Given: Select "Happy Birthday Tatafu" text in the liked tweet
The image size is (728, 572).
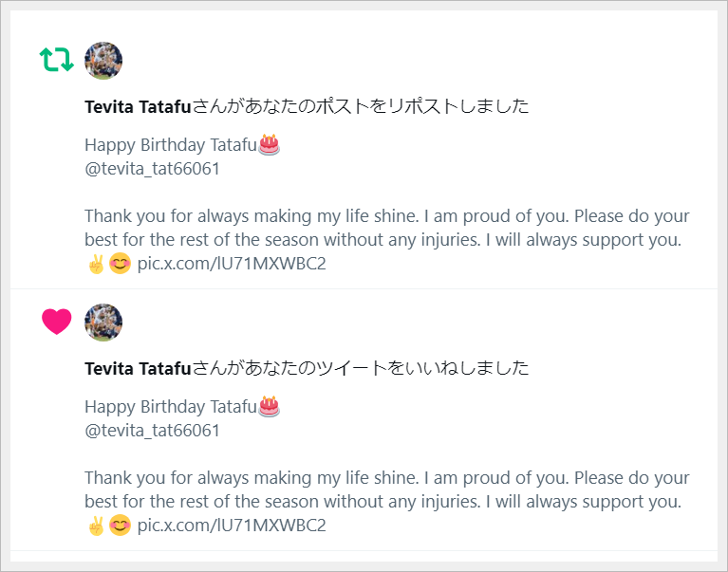Looking at the screenshot, I should coord(171,407).
